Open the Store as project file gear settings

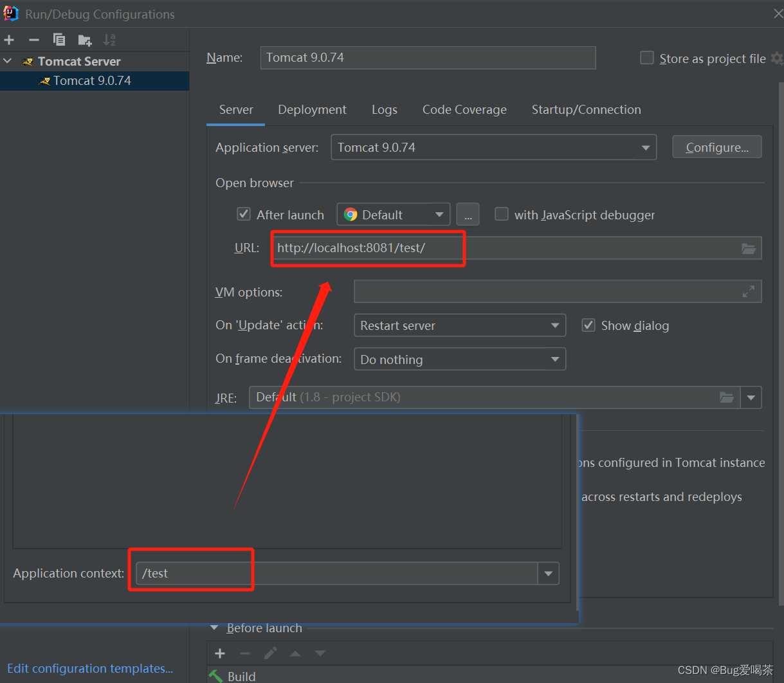pyautogui.click(x=777, y=59)
